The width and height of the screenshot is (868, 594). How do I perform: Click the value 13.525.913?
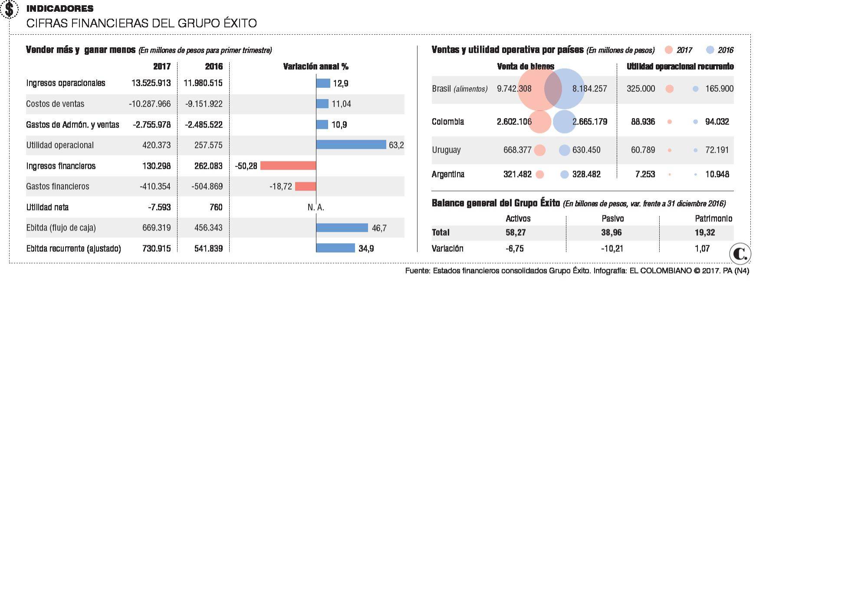[151, 83]
